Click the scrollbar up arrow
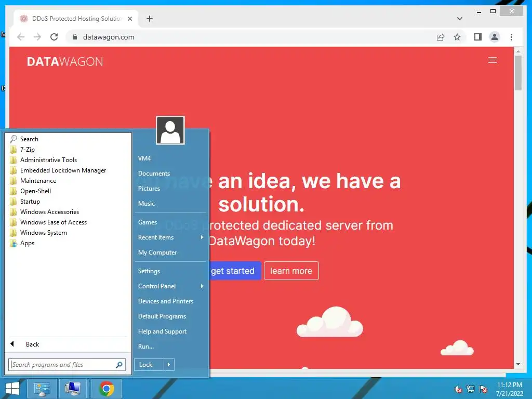Image resolution: width=532 pixels, height=399 pixels. tap(518, 51)
